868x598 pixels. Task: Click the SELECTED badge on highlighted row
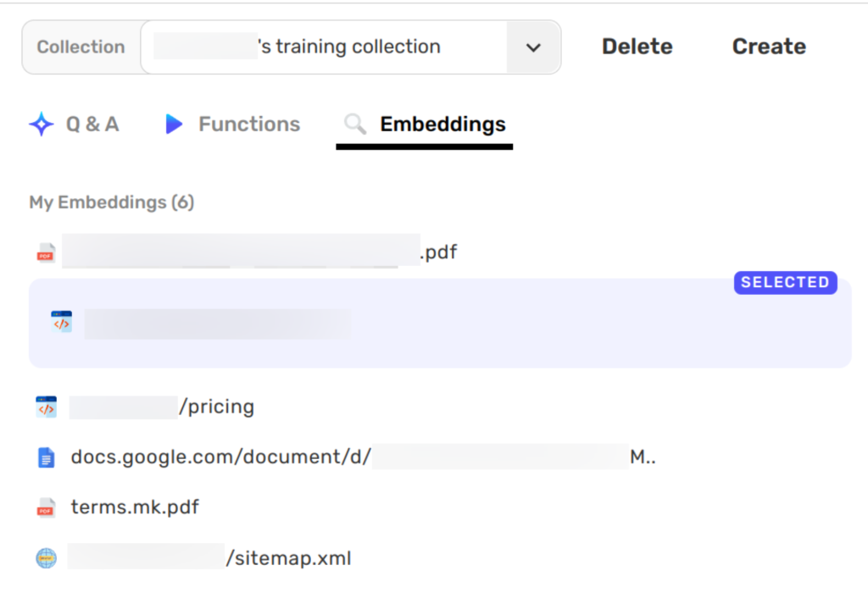click(785, 283)
